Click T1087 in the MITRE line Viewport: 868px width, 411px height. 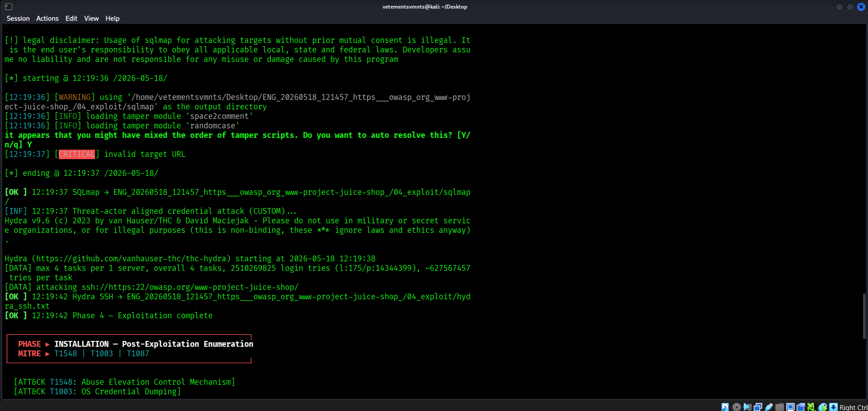pos(138,354)
